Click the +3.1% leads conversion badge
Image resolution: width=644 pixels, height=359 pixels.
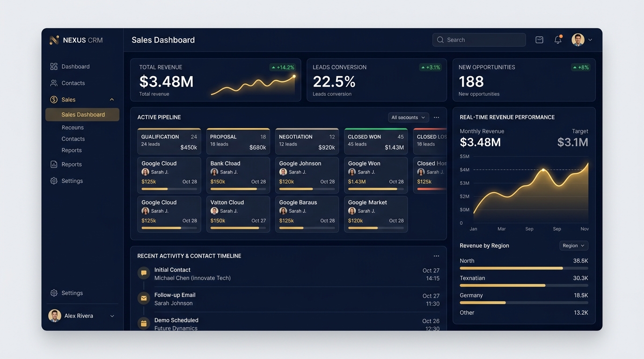(431, 67)
